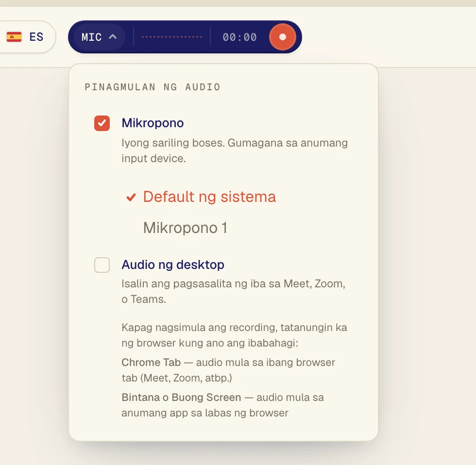Collapse the MIC audio source dropdown
The width and height of the screenshot is (476, 465).
tap(99, 37)
